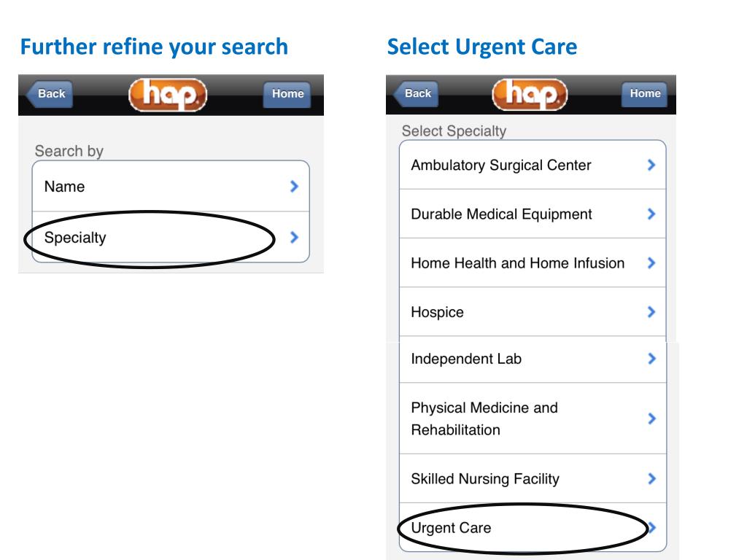Open the Name search option
The width and height of the screenshot is (747, 560).
171,186
